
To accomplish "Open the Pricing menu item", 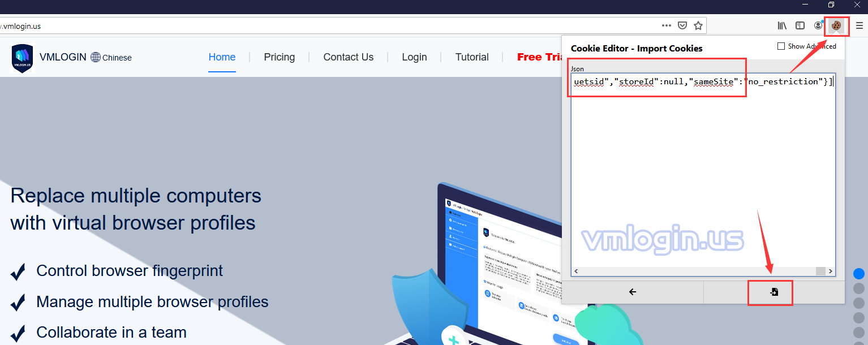I will click(279, 57).
